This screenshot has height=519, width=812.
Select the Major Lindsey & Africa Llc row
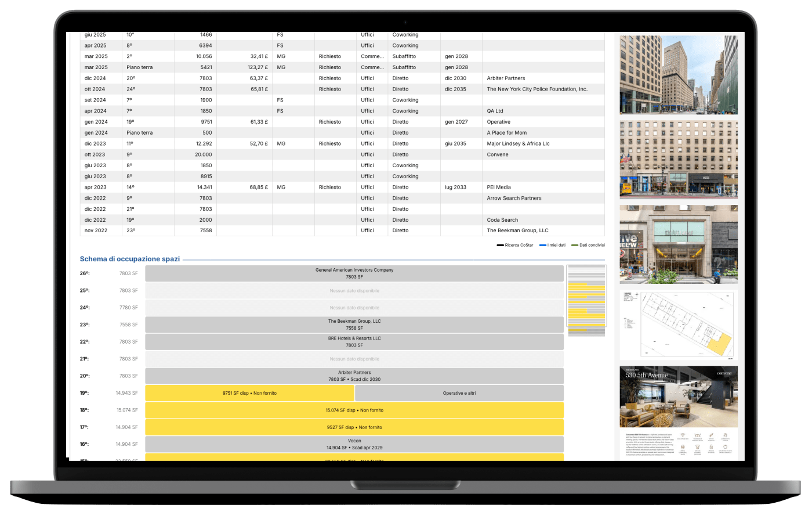(518, 143)
